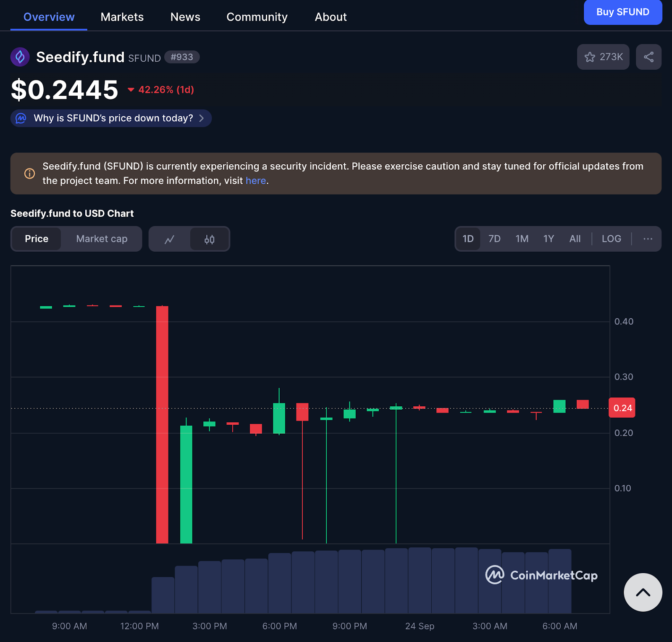Enable LOG scale on chart
Image resolution: width=672 pixels, height=642 pixels.
pos(611,239)
